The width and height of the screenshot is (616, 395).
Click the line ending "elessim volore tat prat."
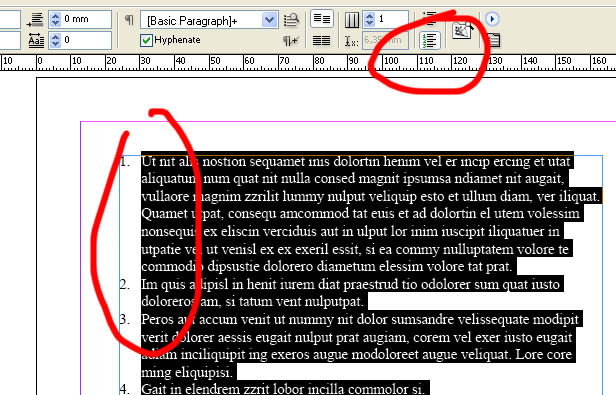[x=326, y=266]
